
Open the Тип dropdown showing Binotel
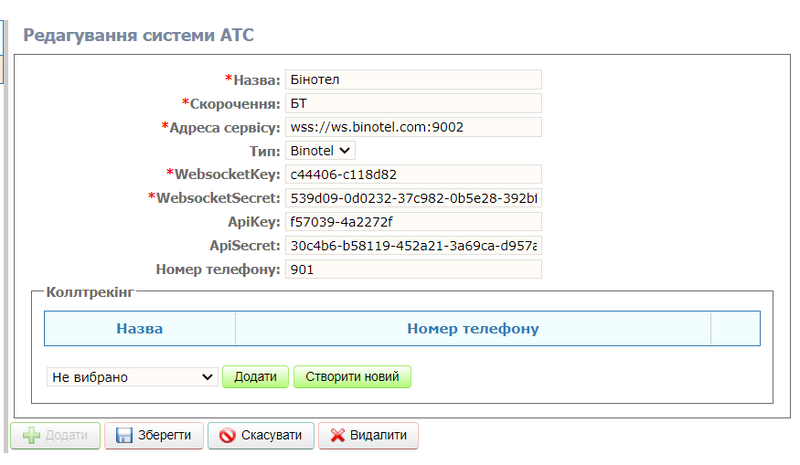point(320,150)
